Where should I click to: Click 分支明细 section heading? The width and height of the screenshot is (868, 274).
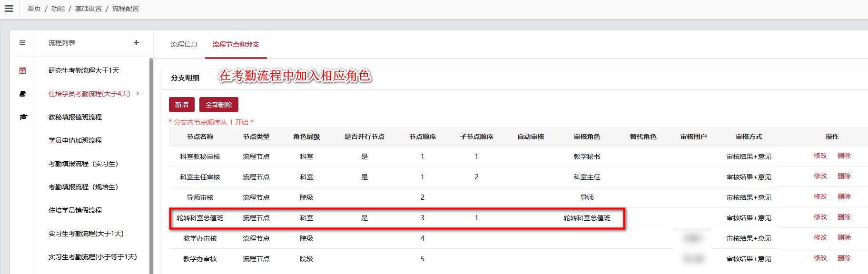click(185, 78)
